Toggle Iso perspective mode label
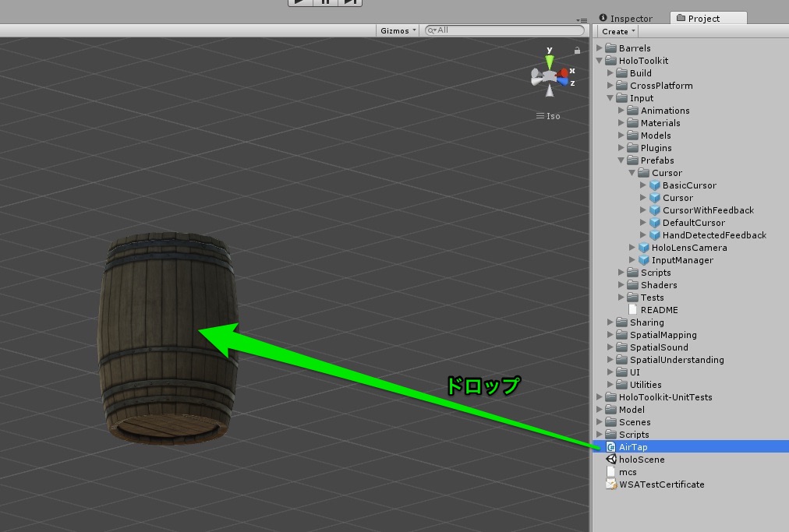Screen dimensions: 789x532 tap(548, 116)
